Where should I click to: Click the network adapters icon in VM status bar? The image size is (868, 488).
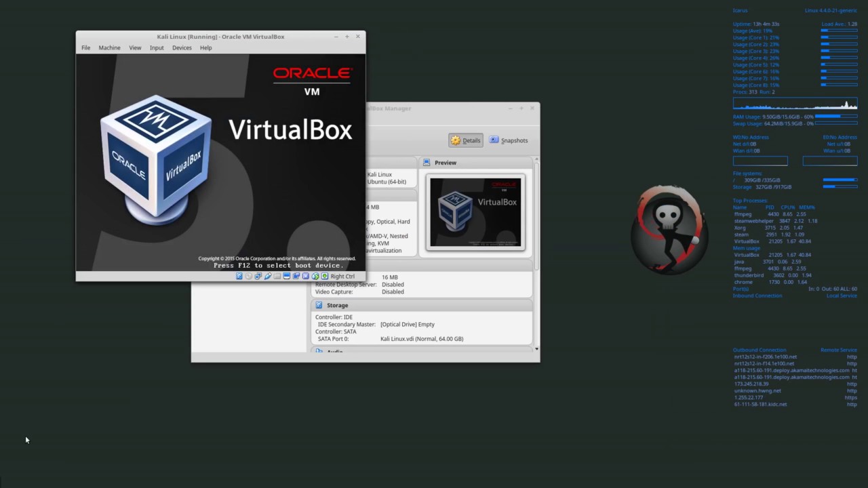258,276
